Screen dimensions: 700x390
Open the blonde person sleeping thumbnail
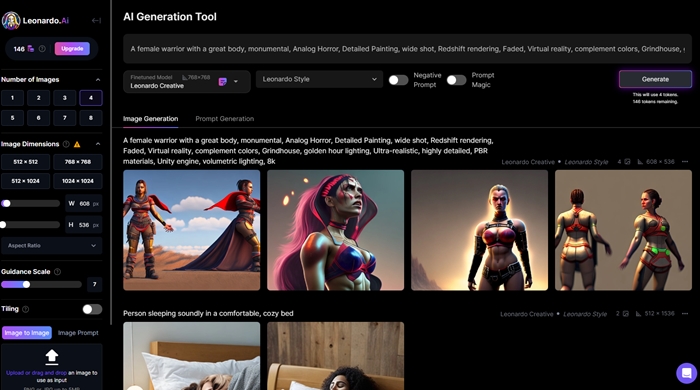(192, 356)
